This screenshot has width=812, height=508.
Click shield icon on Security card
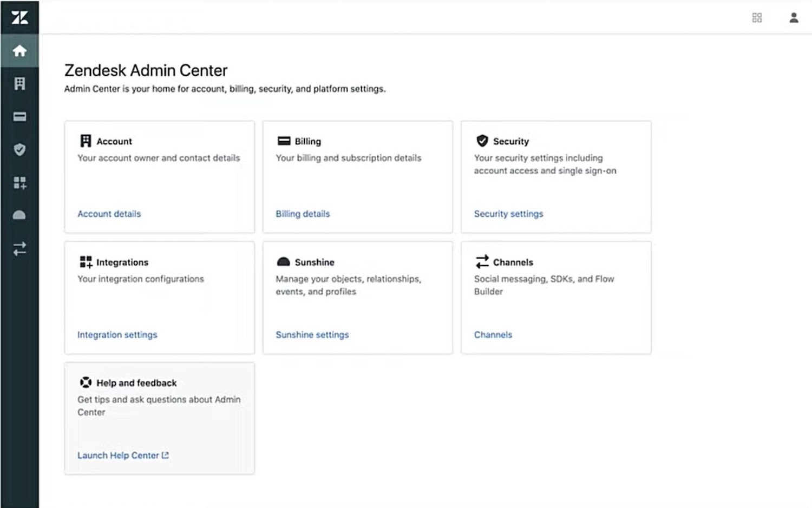coord(482,141)
